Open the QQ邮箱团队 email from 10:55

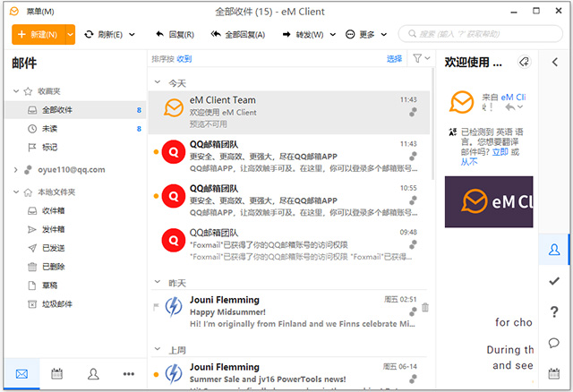(288, 200)
